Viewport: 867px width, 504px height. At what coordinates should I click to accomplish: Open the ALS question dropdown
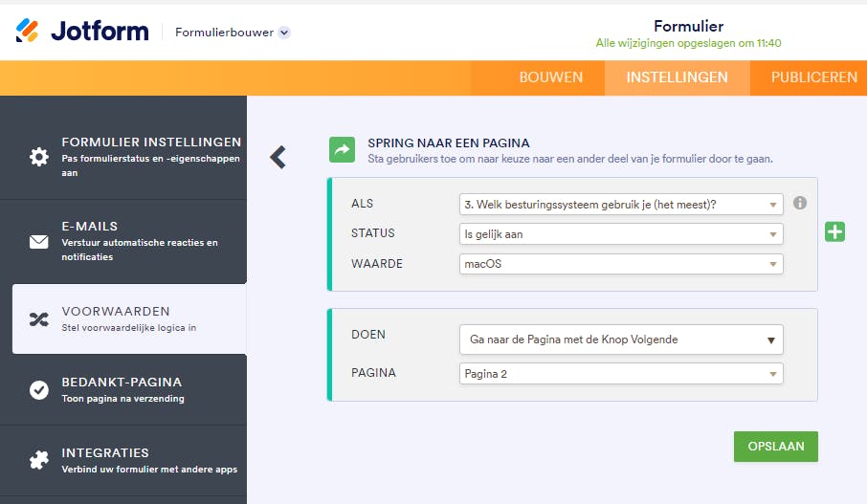[x=621, y=205]
